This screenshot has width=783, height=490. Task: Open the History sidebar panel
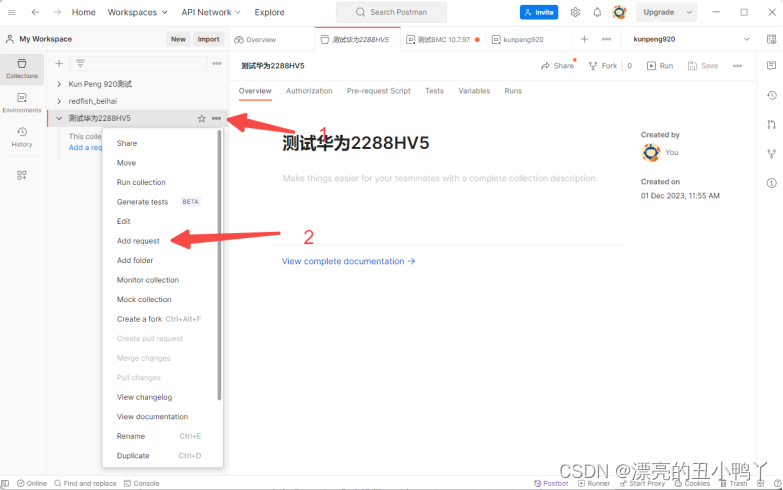[22, 137]
